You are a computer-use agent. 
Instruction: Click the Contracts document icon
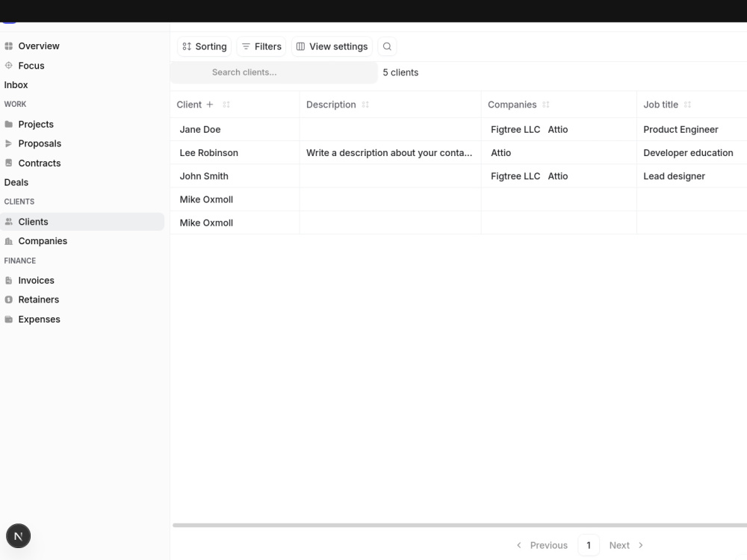[8, 164]
